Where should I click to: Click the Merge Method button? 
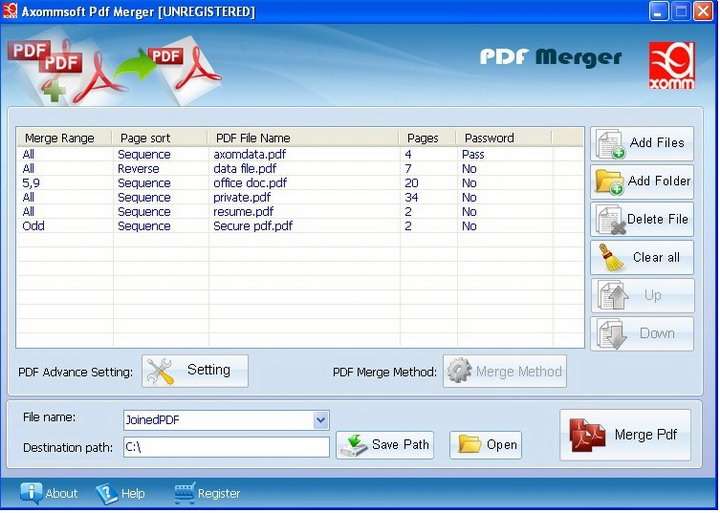click(x=505, y=371)
